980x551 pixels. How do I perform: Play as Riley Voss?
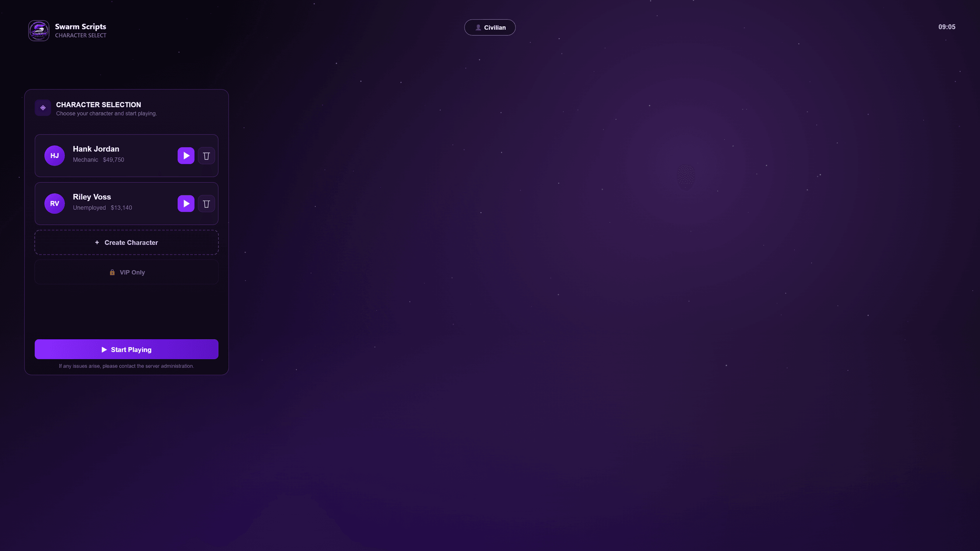click(x=186, y=204)
